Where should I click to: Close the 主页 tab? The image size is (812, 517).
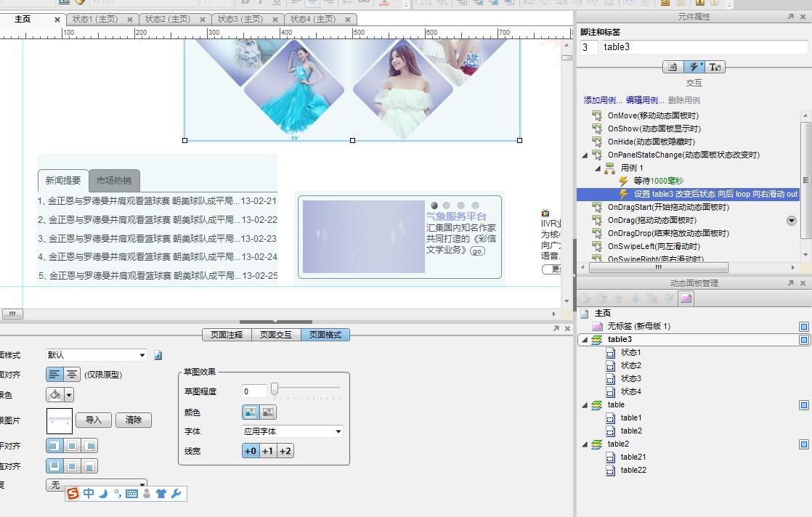pos(57,20)
